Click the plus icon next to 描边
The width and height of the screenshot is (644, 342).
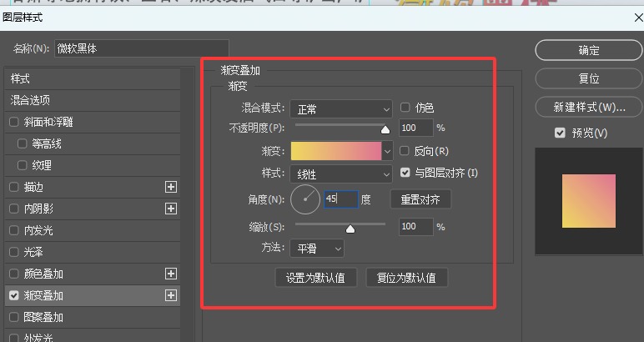pyautogui.click(x=171, y=187)
